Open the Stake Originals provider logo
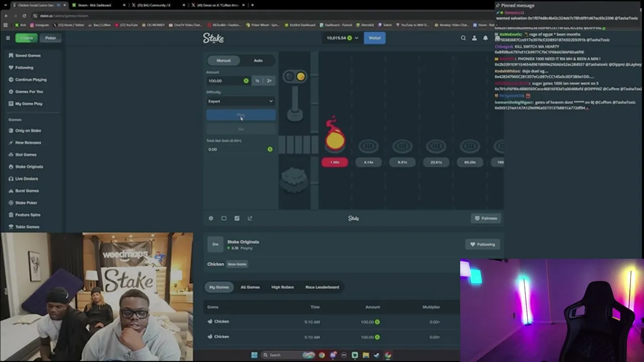 click(x=215, y=244)
